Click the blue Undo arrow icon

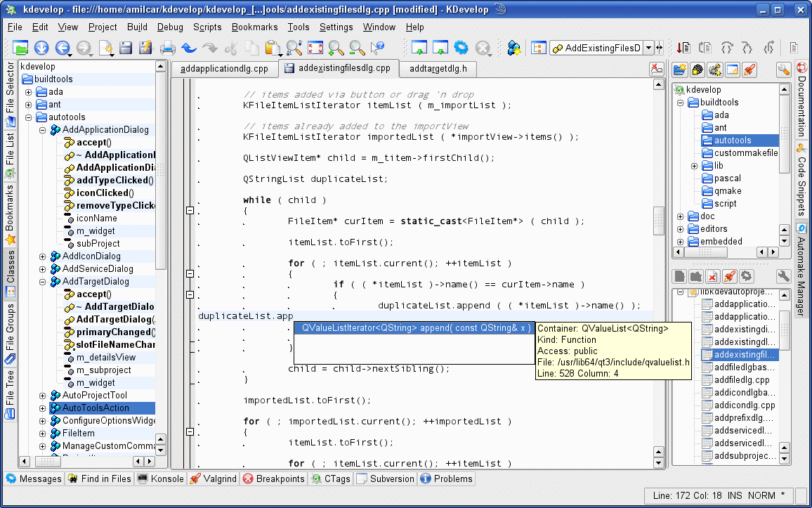coord(189,48)
